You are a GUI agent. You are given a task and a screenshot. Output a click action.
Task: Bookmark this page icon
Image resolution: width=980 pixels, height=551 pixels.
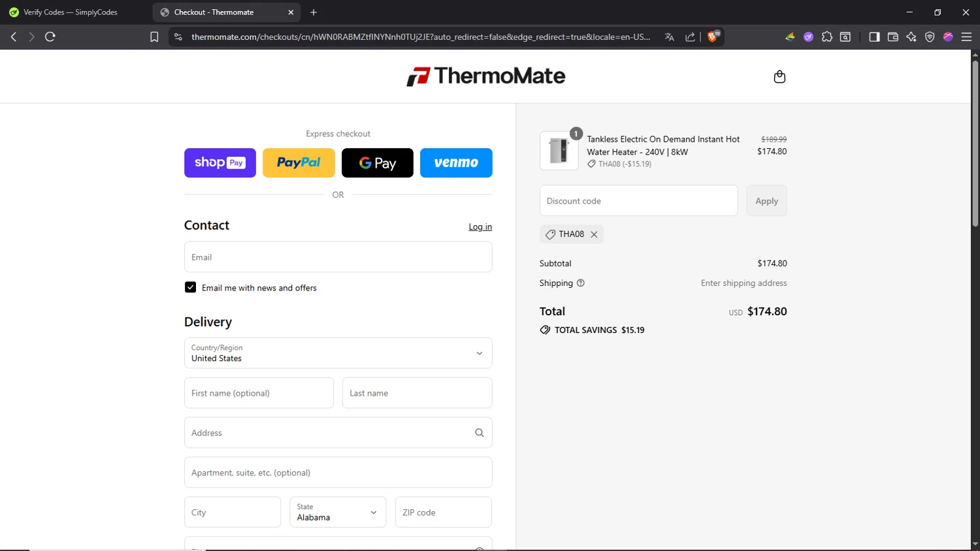(x=154, y=37)
